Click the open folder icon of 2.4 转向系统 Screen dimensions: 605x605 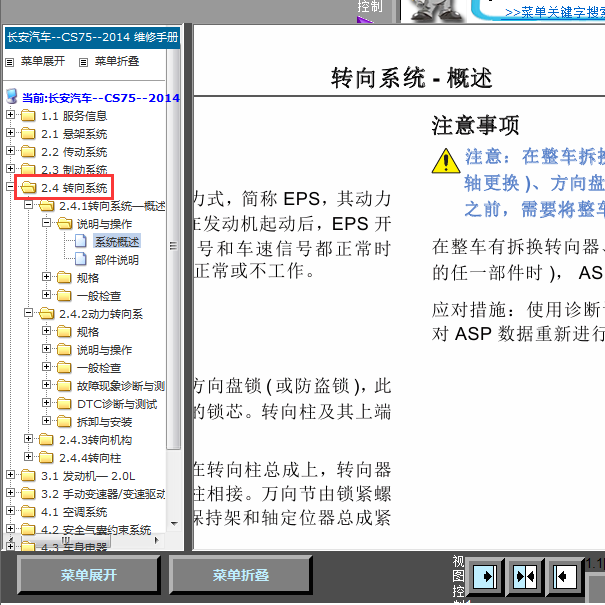28,188
